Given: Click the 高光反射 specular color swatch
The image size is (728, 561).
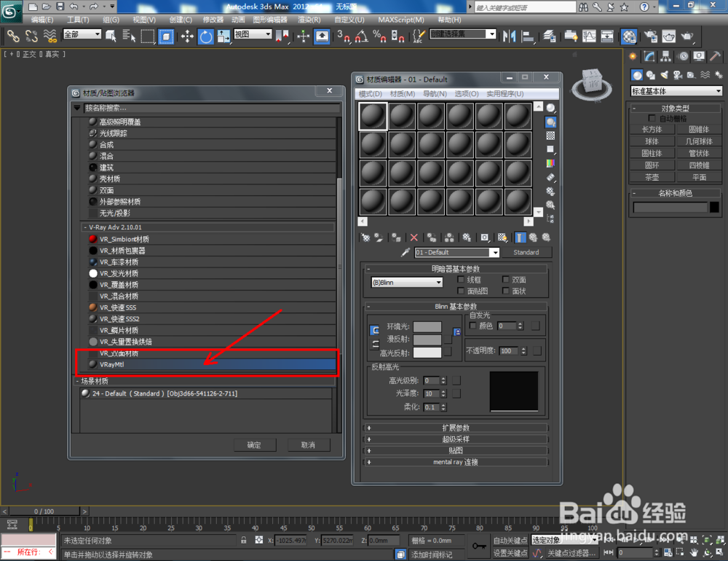Looking at the screenshot, I should coord(427,353).
